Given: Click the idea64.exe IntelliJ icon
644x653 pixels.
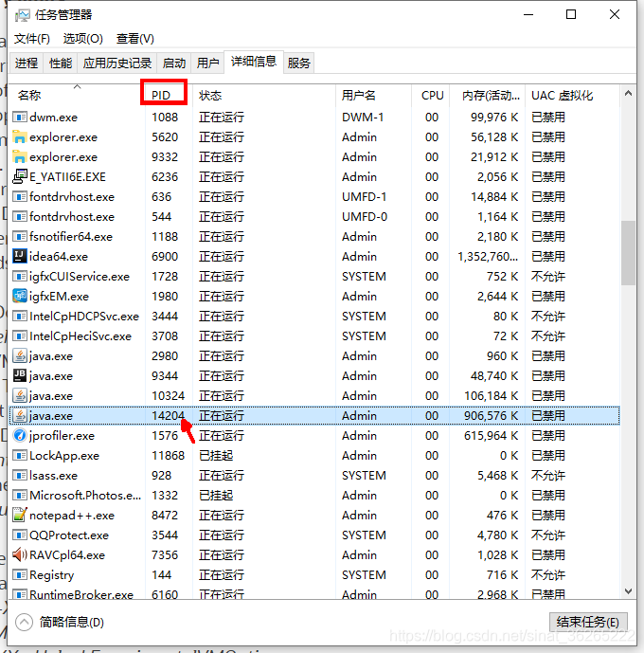Looking at the screenshot, I should [x=20, y=256].
